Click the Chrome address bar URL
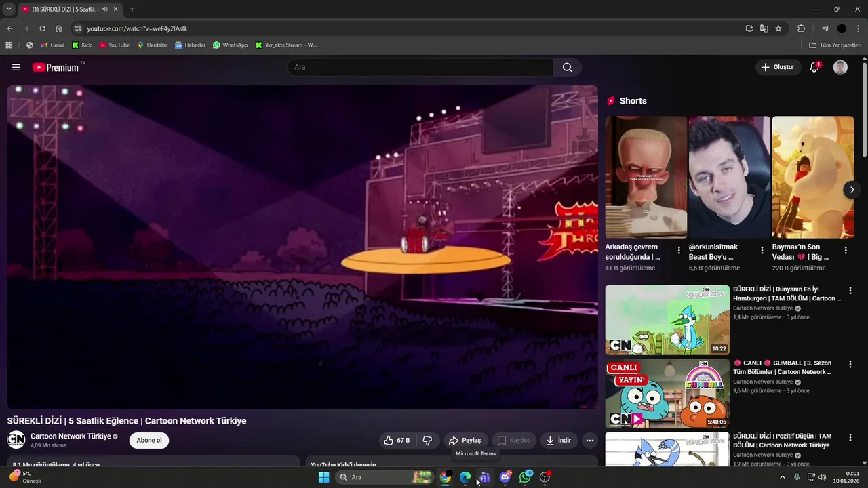Viewport: 868px width, 488px height. pyautogui.click(x=137, y=28)
